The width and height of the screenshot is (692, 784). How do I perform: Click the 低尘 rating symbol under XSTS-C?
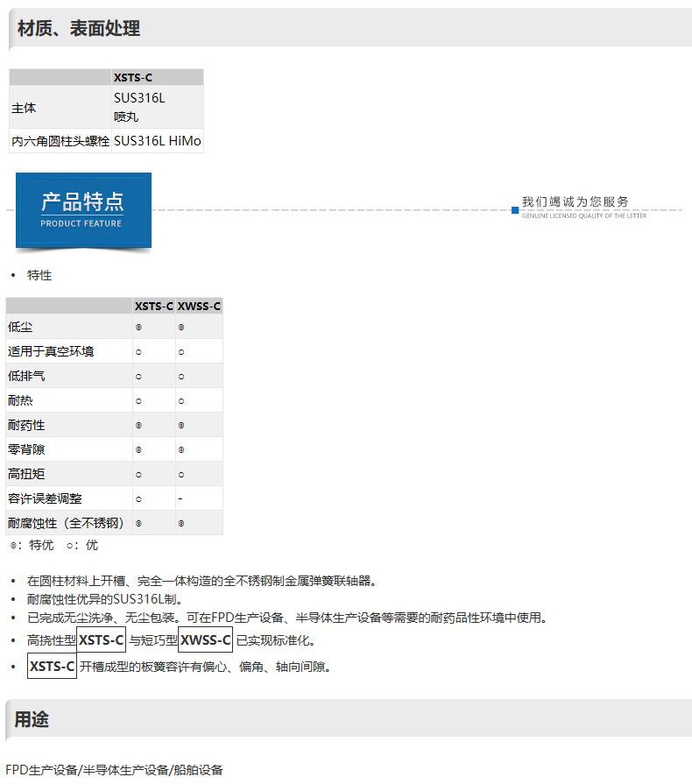tap(138, 327)
